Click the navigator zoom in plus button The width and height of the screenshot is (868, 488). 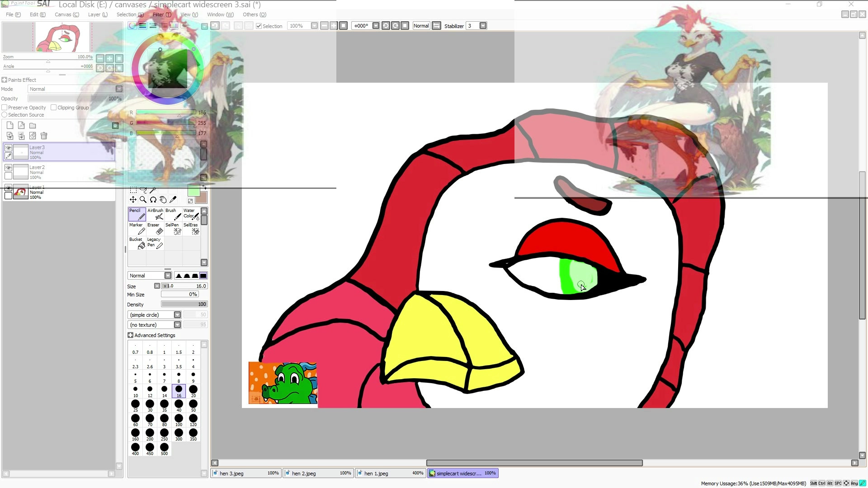tap(109, 58)
